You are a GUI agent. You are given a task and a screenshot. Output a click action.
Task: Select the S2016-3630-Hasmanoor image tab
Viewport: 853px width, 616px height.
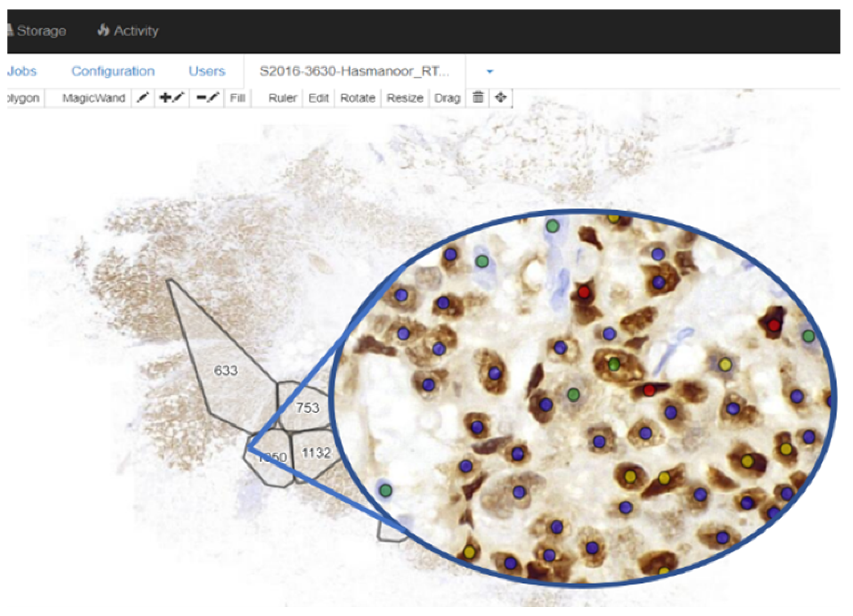coord(354,71)
